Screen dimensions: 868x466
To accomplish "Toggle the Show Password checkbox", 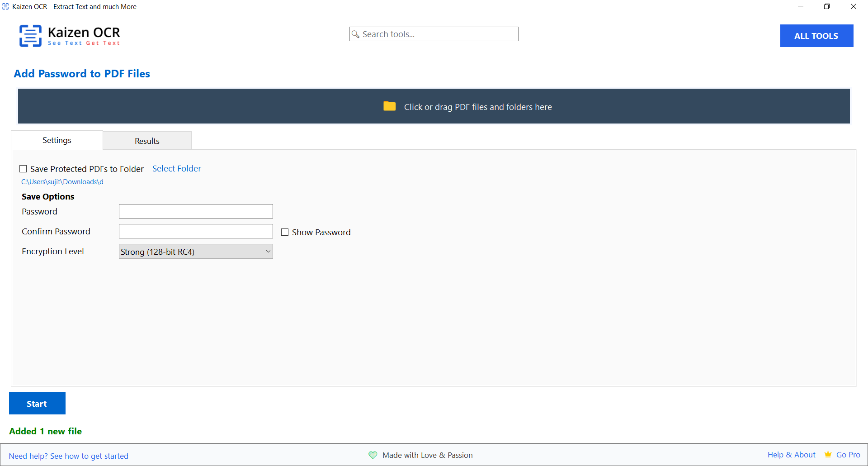I will (285, 232).
